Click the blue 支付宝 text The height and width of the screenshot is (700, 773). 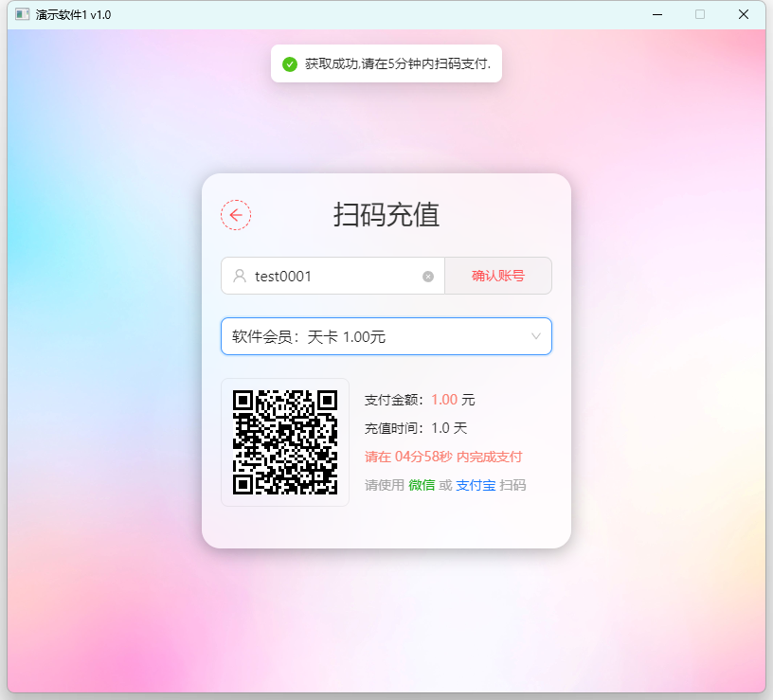click(x=476, y=485)
